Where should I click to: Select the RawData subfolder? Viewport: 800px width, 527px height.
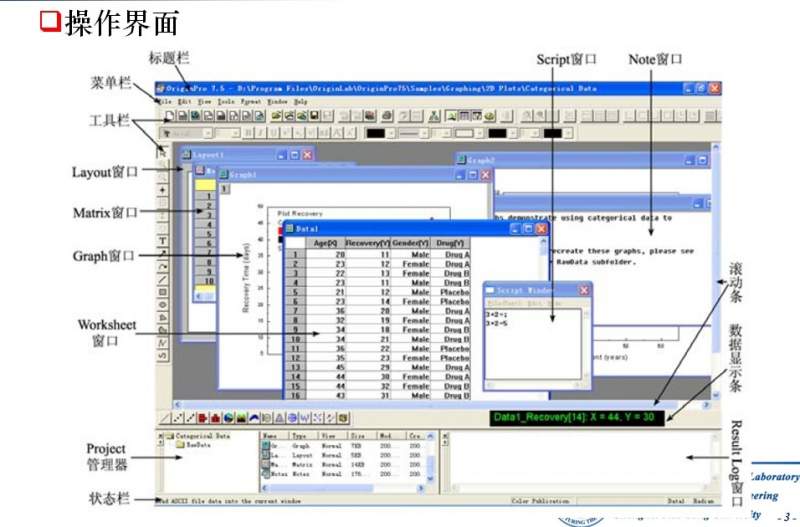tap(193, 445)
